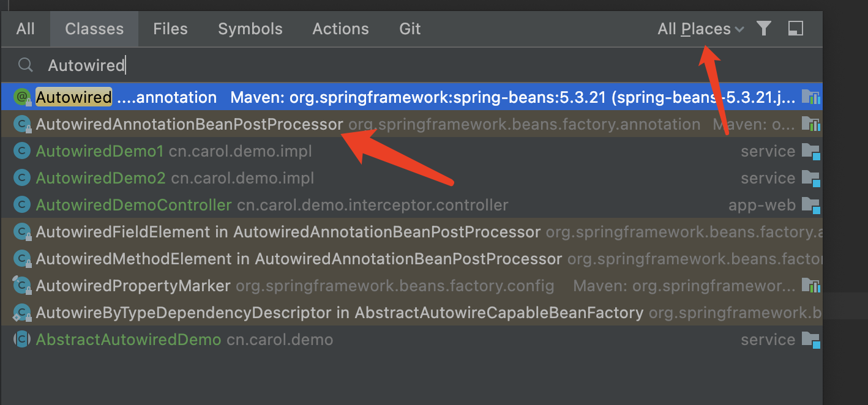Viewport: 868px width, 405px height.
Task: Click the AutowiredPropertyMarker class icon
Action: coord(23,286)
